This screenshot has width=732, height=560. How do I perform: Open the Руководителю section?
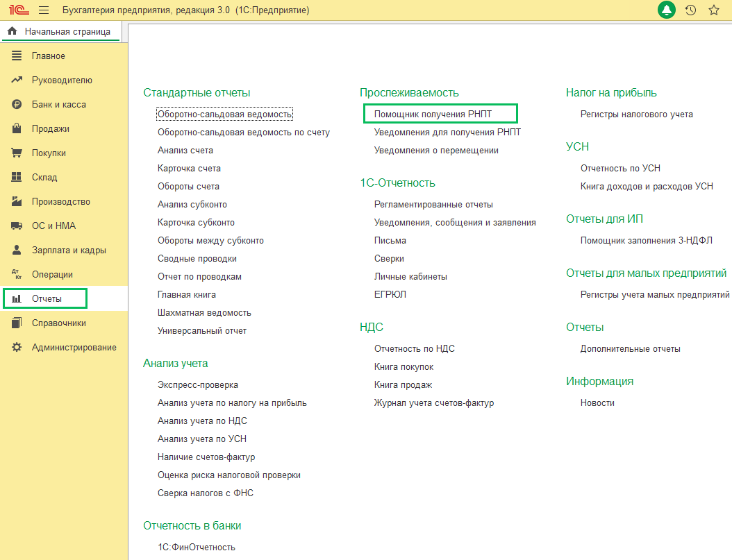click(x=62, y=80)
